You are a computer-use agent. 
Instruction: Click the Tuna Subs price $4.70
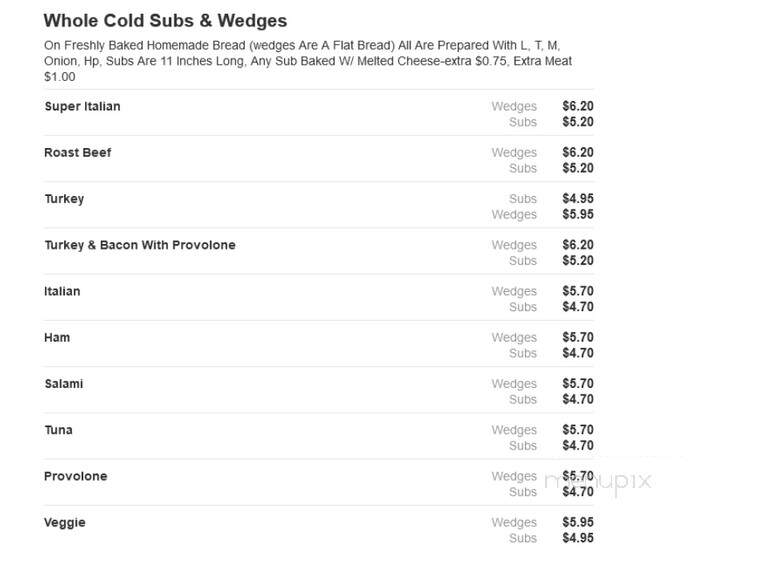click(578, 446)
